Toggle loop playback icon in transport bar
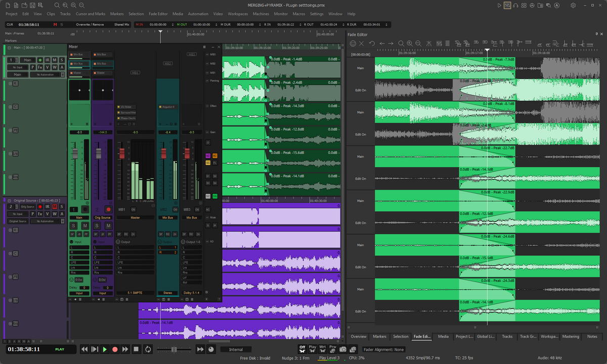Screen dimensions: 607x364 [x=148, y=349]
